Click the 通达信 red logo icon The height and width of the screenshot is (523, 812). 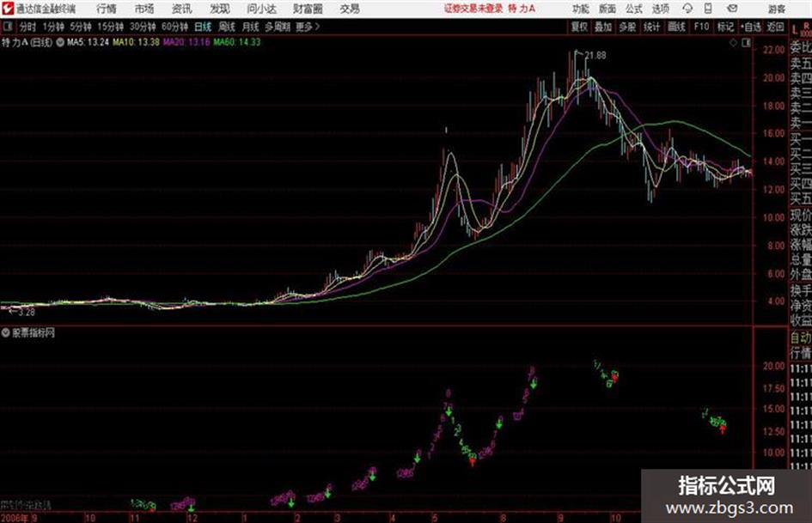[x=7, y=9]
